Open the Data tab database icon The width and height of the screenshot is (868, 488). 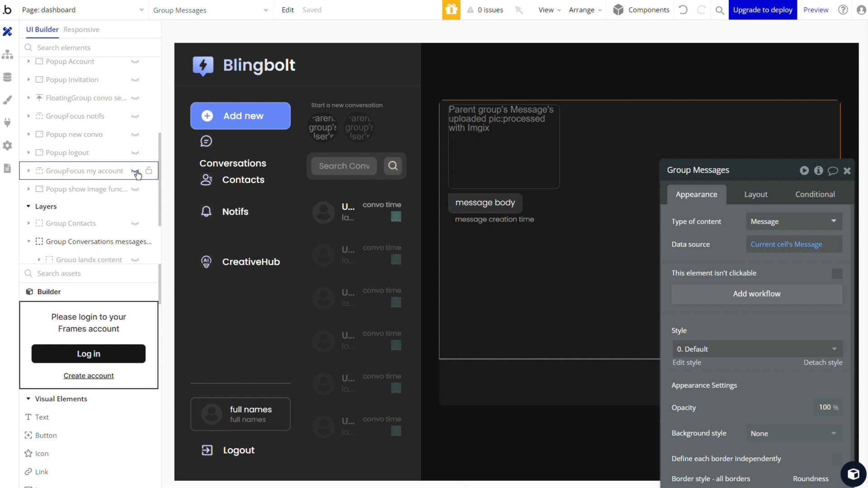7,77
